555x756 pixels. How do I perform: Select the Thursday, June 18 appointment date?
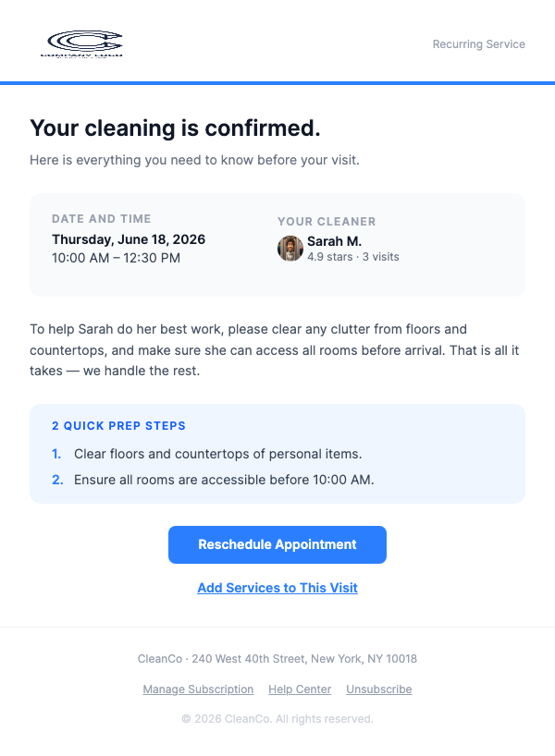[129, 238]
